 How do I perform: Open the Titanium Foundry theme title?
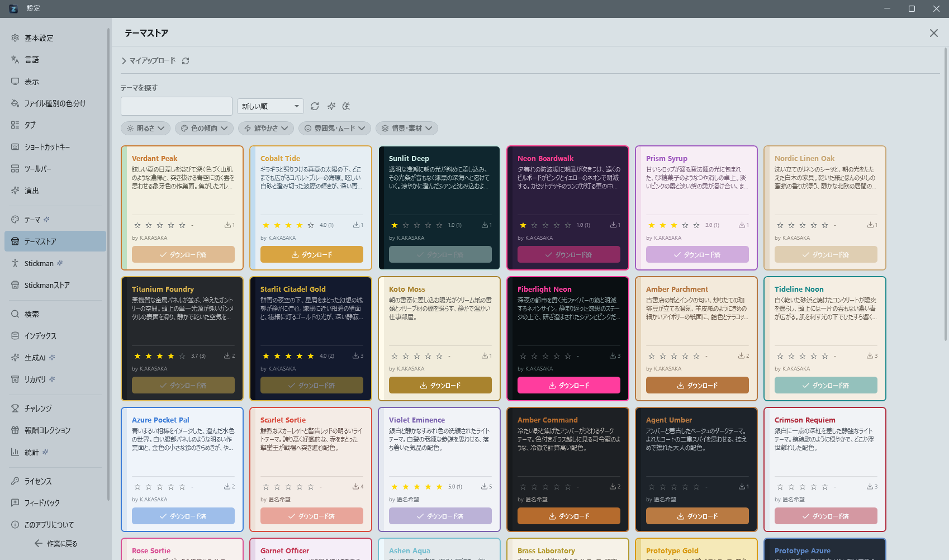(x=163, y=289)
